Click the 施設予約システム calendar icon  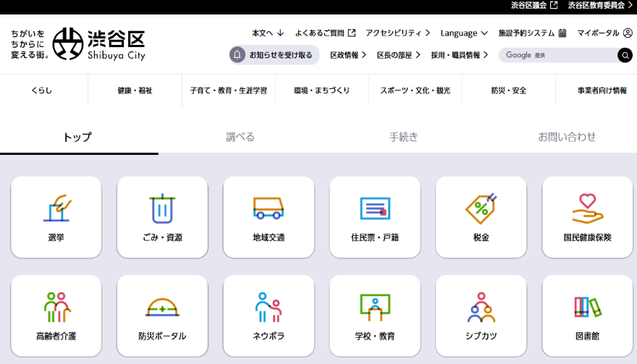pyautogui.click(x=562, y=33)
